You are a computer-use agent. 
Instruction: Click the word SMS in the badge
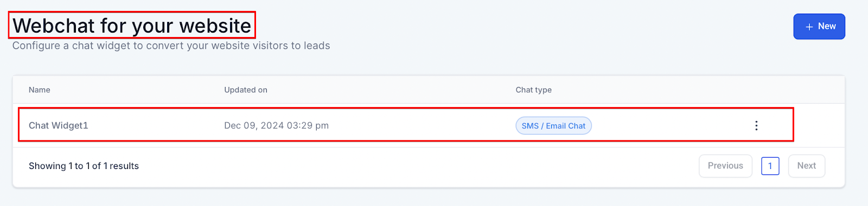(x=530, y=126)
